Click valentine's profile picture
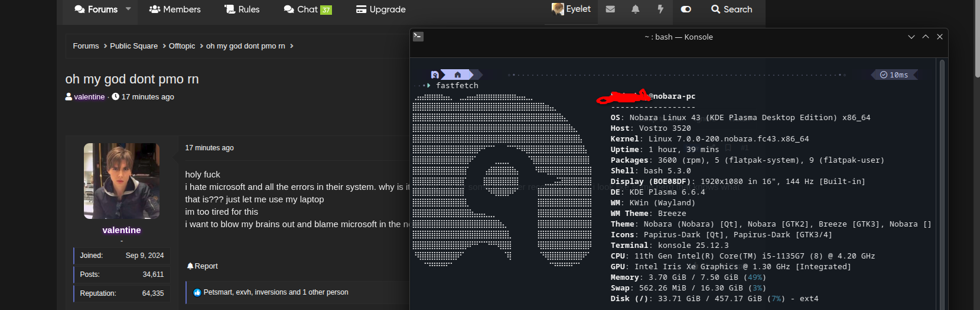 122,181
